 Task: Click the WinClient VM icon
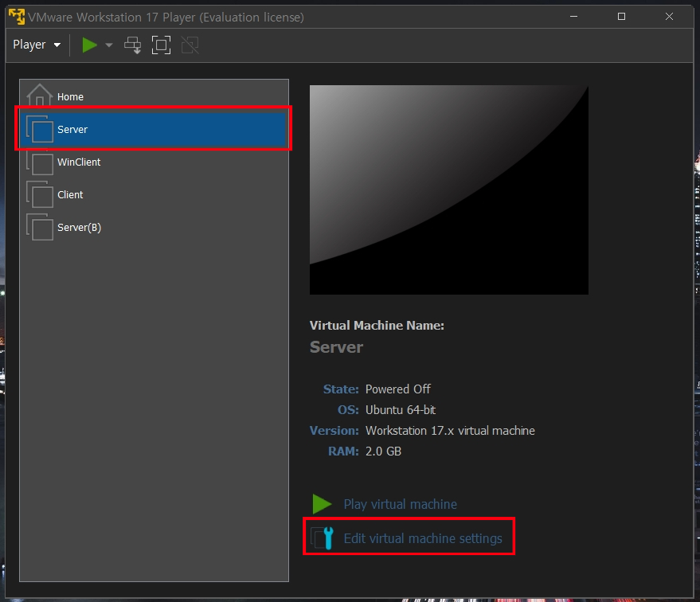click(x=40, y=162)
